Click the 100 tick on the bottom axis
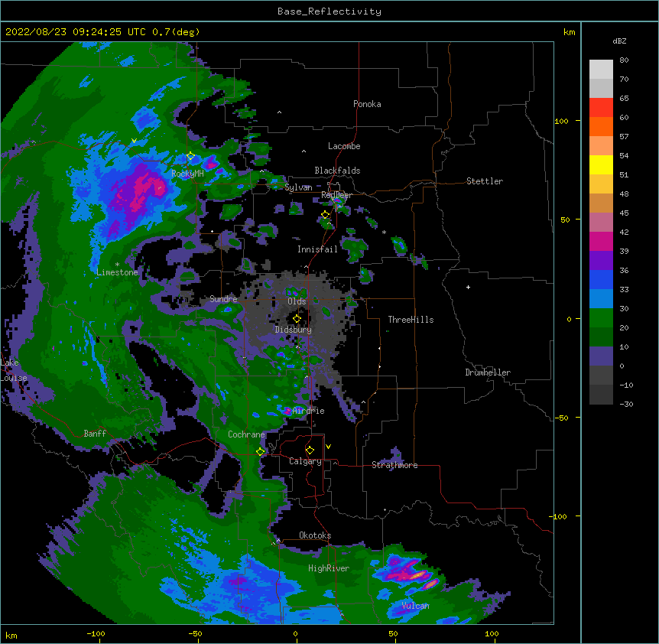 tap(492, 633)
